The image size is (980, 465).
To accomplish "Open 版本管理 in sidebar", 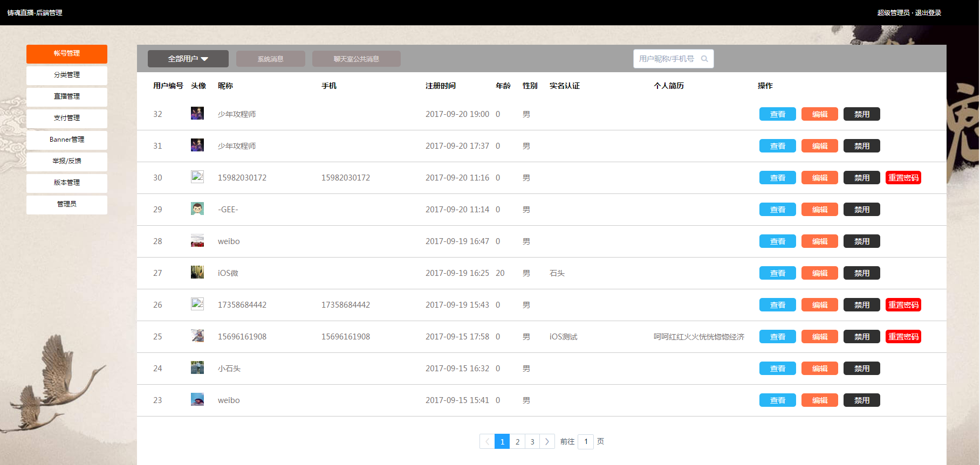I will pyautogui.click(x=67, y=183).
